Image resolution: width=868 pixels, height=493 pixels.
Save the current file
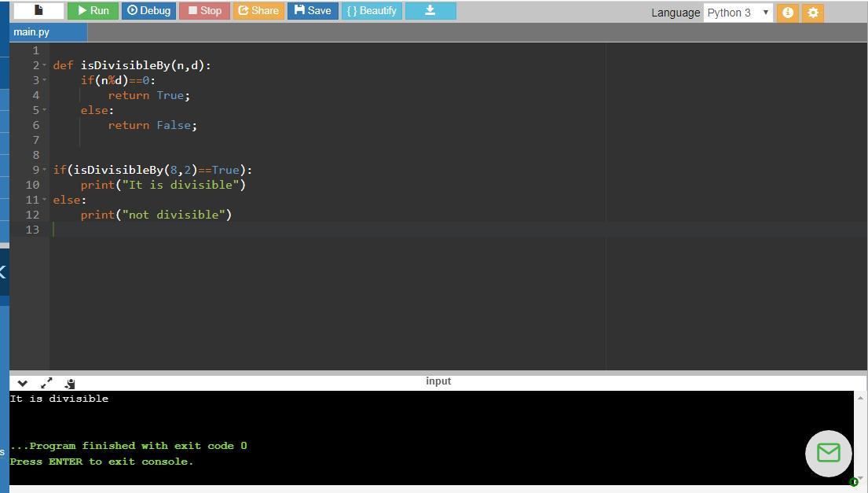click(313, 11)
